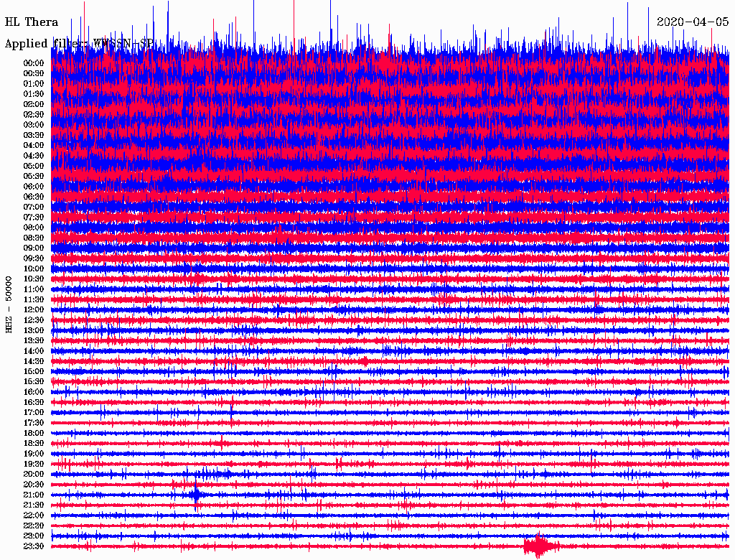Click the 12:30 time label

[x=34, y=320]
